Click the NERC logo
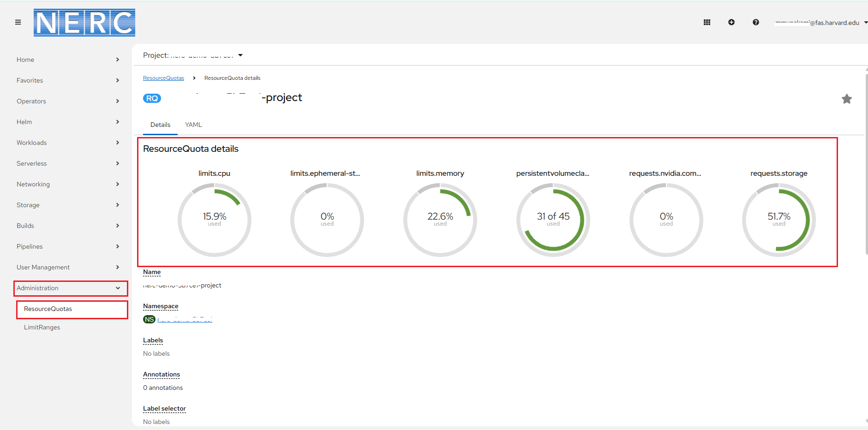The width and height of the screenshot is (868, 430). click(84, 23)
